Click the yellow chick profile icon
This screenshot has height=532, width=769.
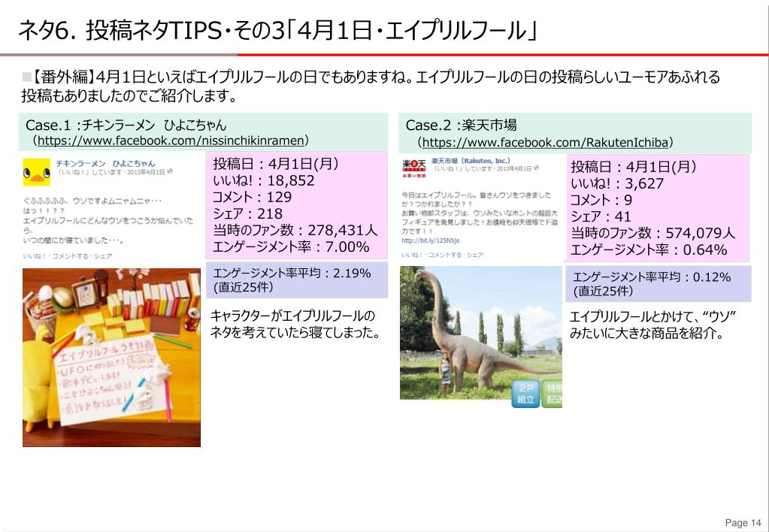coord(36,171)
